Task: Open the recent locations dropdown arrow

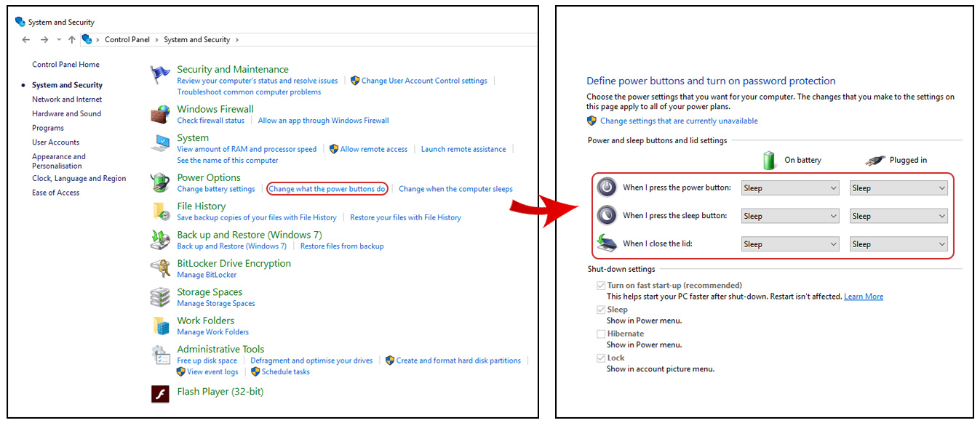Action: tap(59, 39)
